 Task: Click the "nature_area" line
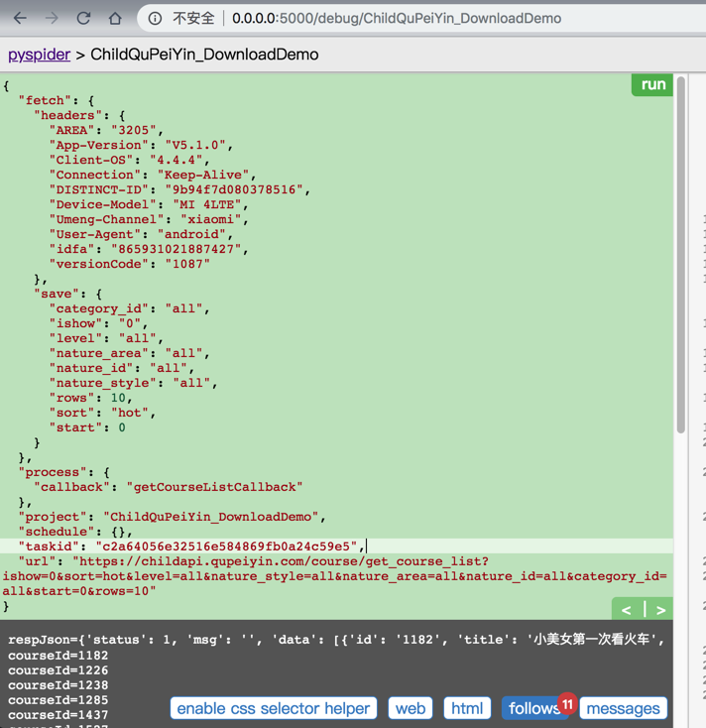[130, 353]
